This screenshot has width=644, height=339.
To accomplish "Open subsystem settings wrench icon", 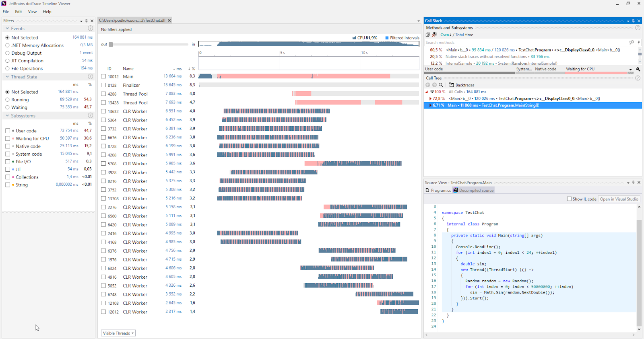I will click(x=638, y=69).
